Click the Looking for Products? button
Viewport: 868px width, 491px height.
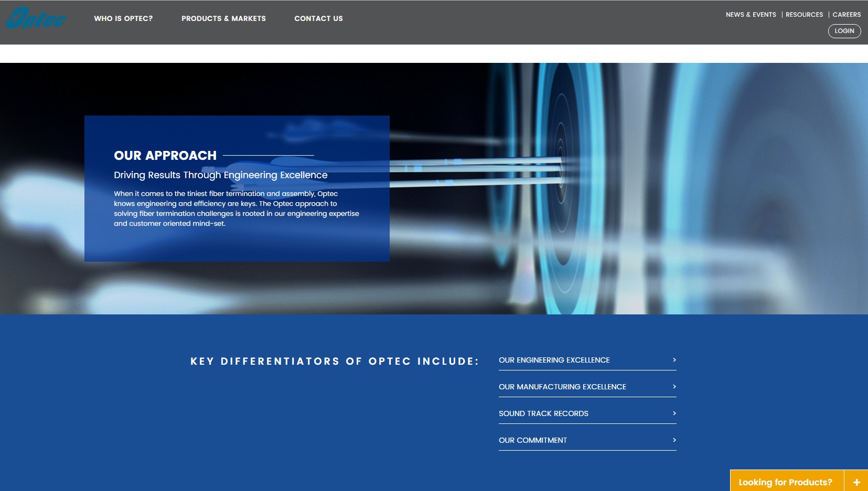coord(786,481)
